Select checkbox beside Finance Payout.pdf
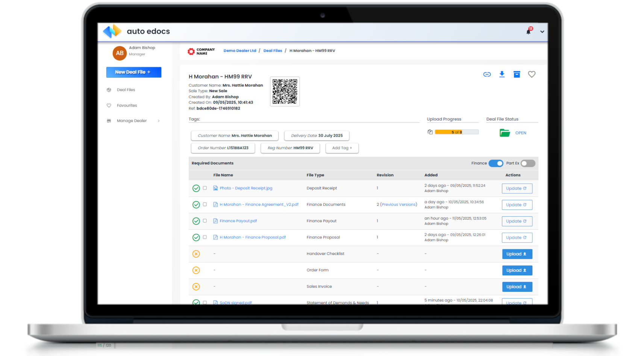Image resolution: width=644 pixels, height=356 pixels. click(205, 221)
